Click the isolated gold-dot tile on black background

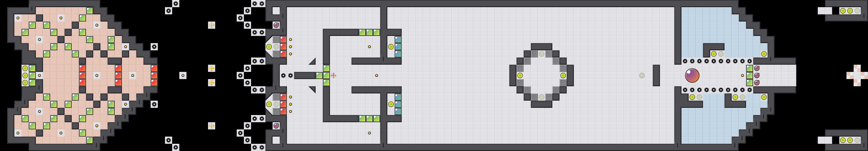[x=183, y=75]
